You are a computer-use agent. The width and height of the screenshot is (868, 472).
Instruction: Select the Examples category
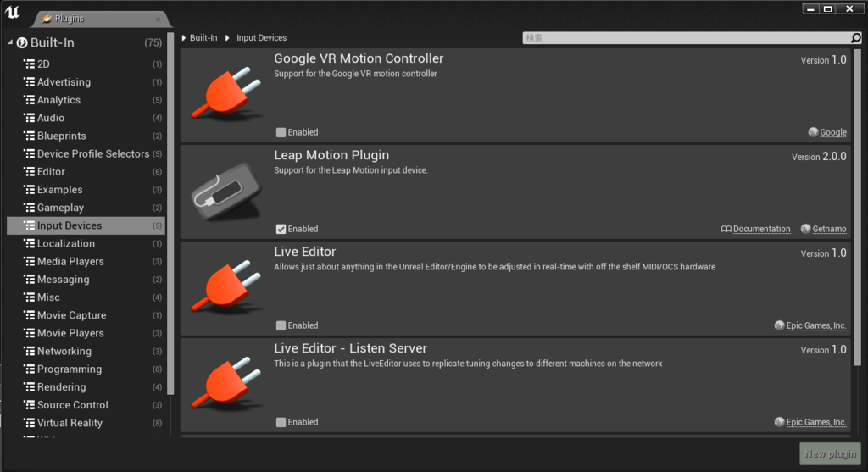(86, 190)
